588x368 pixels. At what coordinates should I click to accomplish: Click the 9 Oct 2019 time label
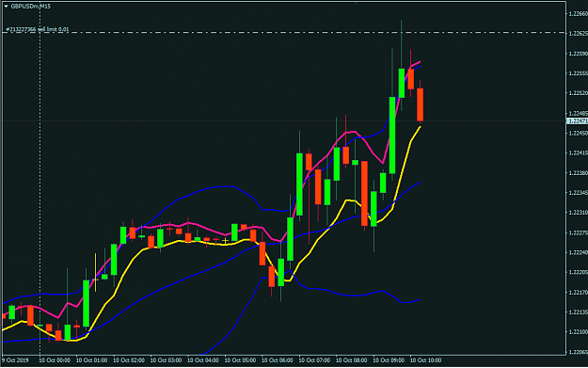click(x=15, y=360)
